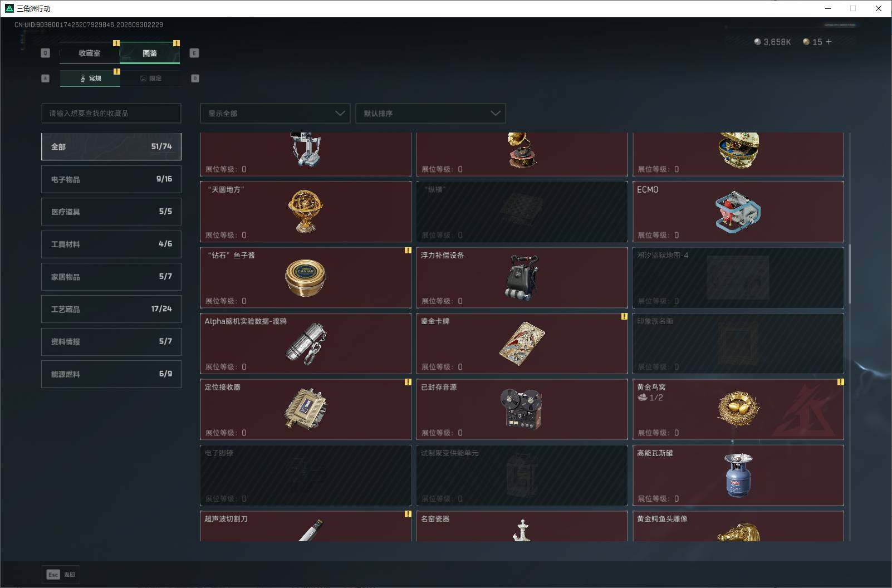Expand the 显示全部 filter dropdown

pos(275,113)
